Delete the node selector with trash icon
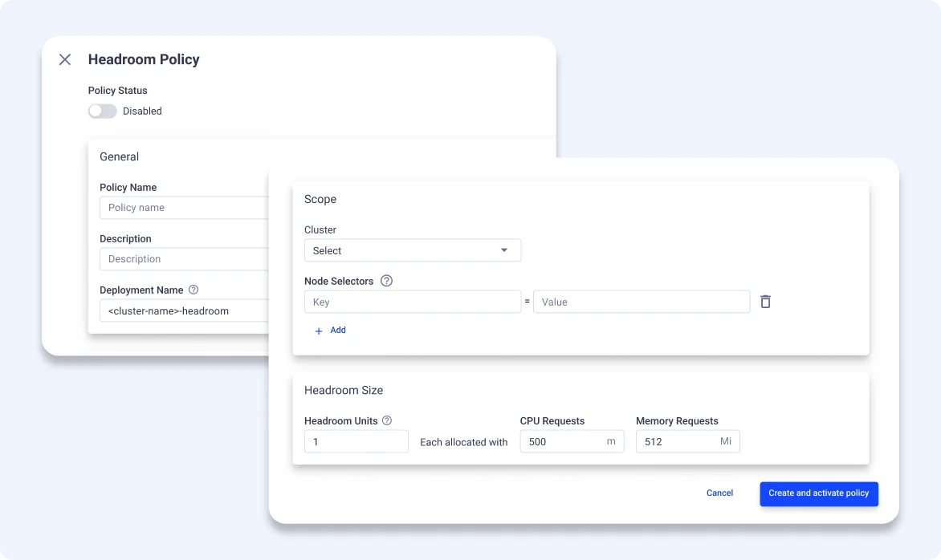 click(765, 302)
